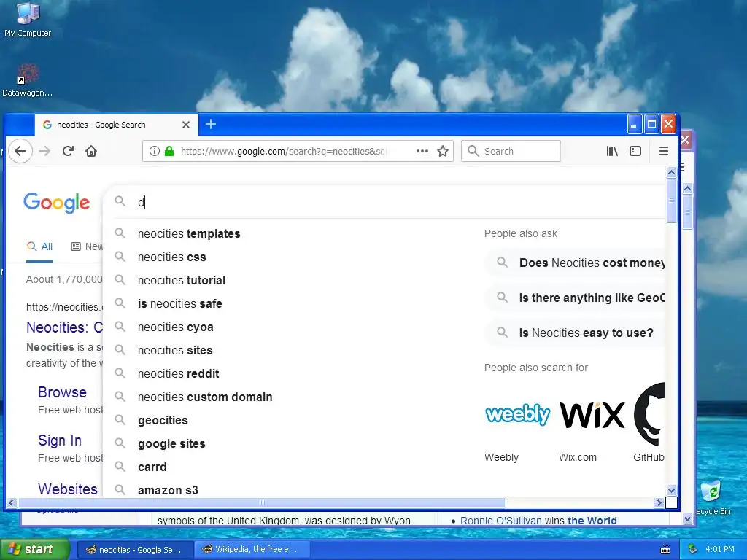This screenshot has width=747, height=560.
Task: Pick the geocities suggestion
Action: (163, 421)
